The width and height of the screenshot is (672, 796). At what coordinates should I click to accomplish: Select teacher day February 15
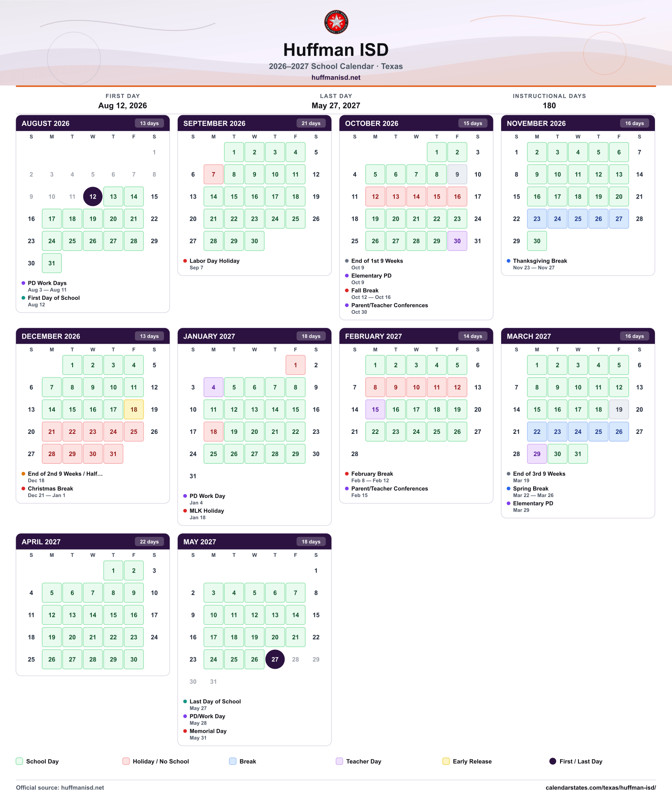pos(375,409)
